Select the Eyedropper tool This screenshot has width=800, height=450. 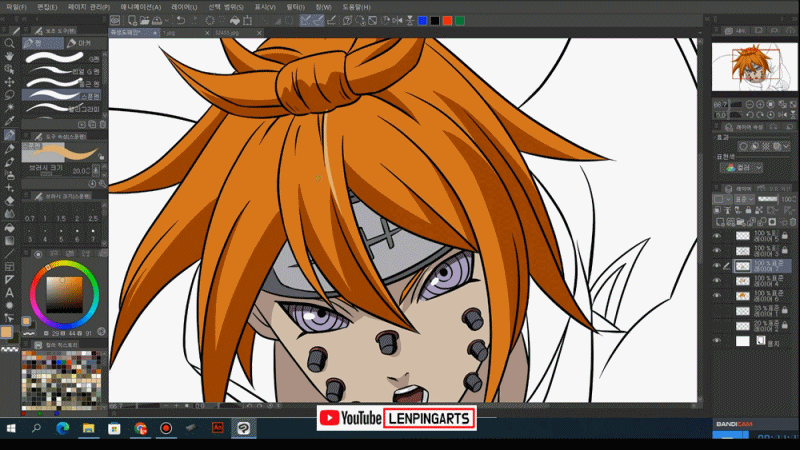(9, 121)
